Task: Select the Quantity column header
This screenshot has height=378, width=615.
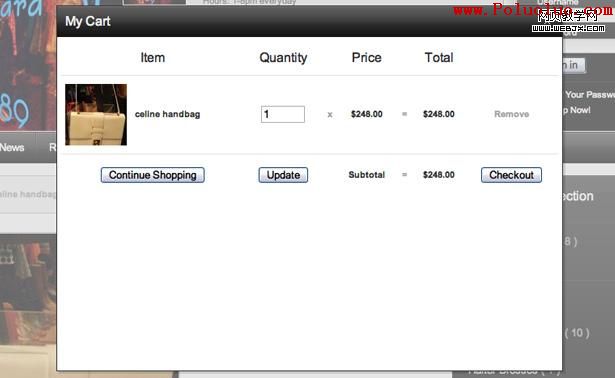Action: pos(283,58)
